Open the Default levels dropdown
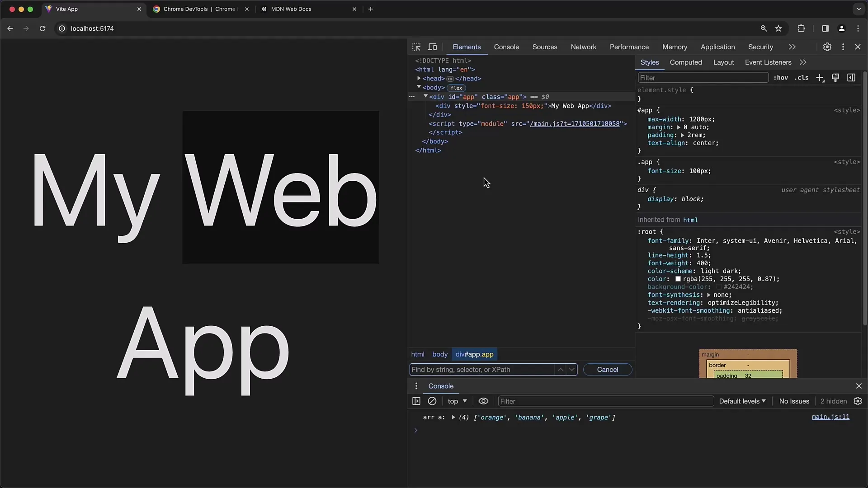 (742, 401)
